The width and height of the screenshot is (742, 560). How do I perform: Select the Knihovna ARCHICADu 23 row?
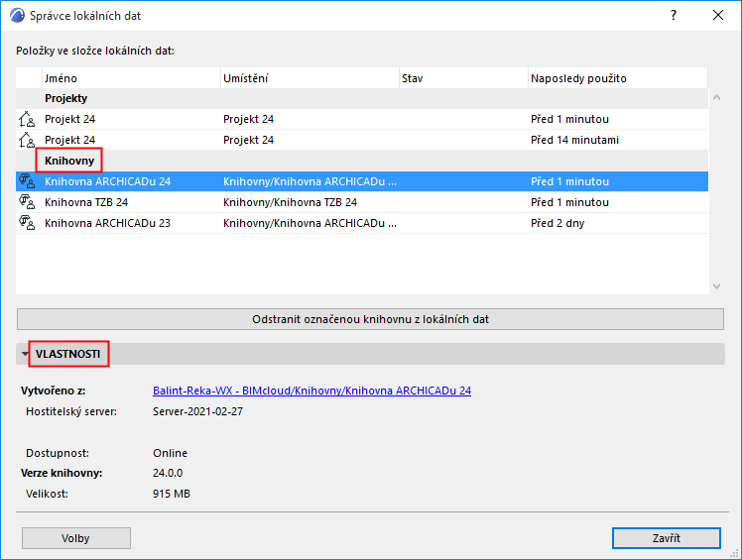362,223
